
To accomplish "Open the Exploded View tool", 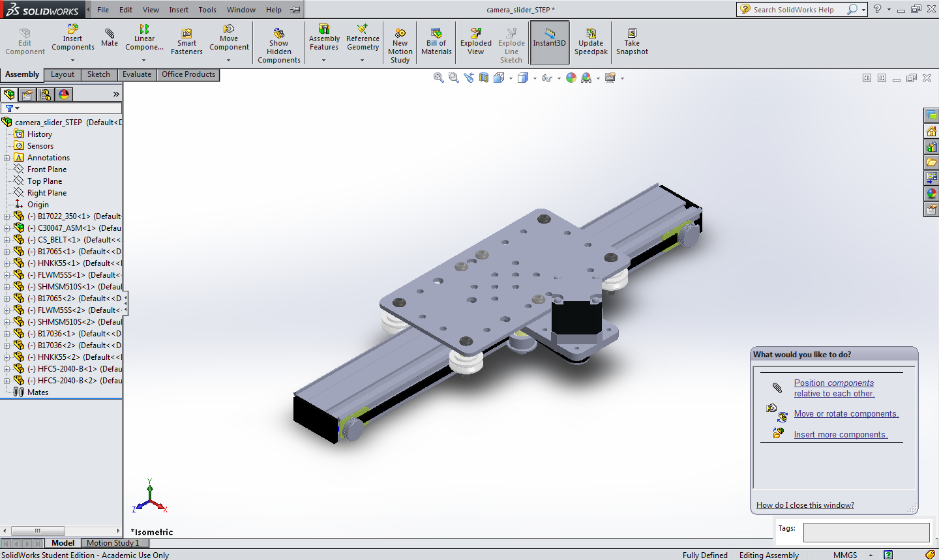I will tap(475, 42).
